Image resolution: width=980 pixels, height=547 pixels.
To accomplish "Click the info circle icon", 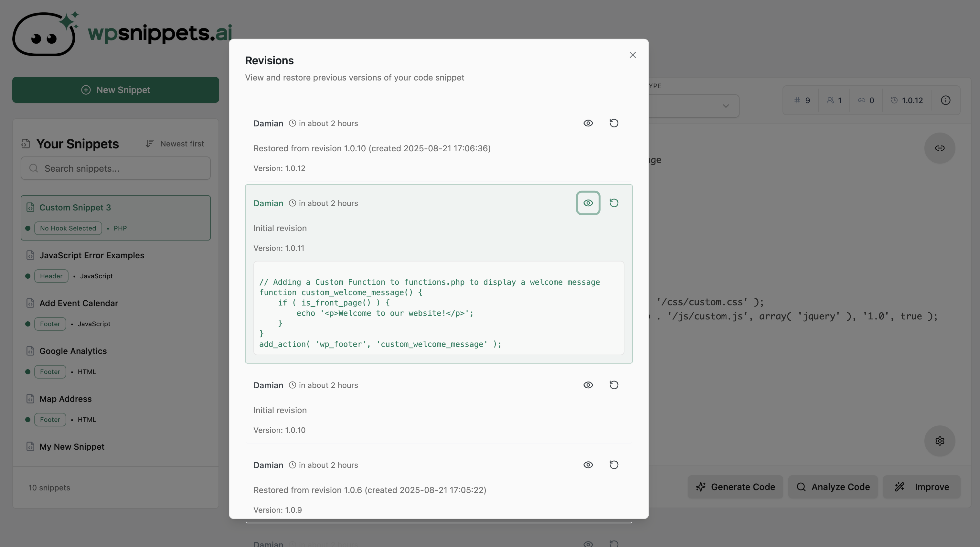I will (x=945, y=101).
